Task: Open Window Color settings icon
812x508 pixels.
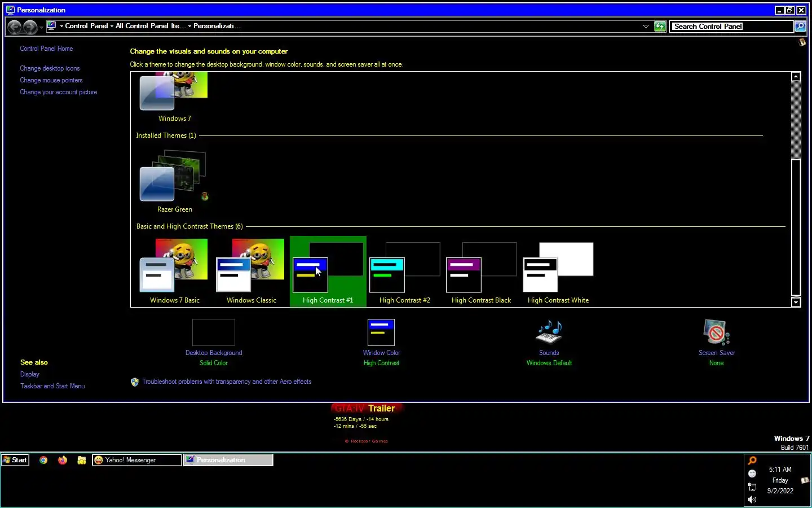Action: pyautogui.click(x=381, y=332)
